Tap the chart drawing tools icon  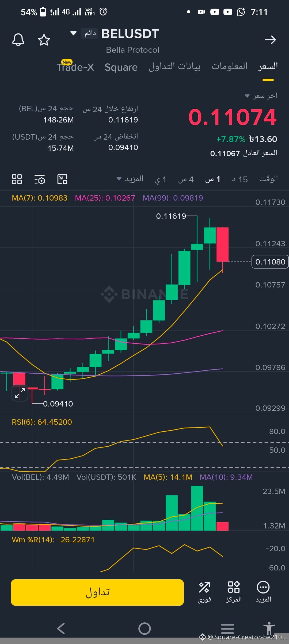pyautogui.click(x=62, y=179)
